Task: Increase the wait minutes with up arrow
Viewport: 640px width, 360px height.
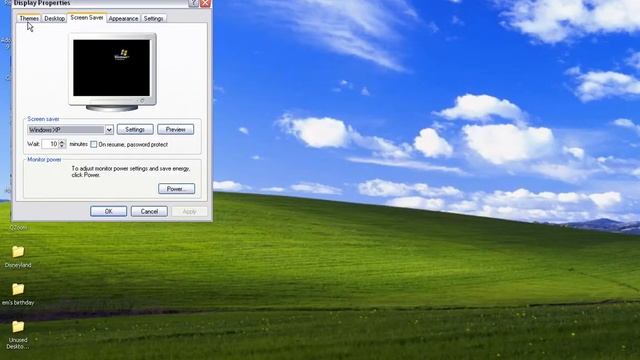Action: point(62,142)
